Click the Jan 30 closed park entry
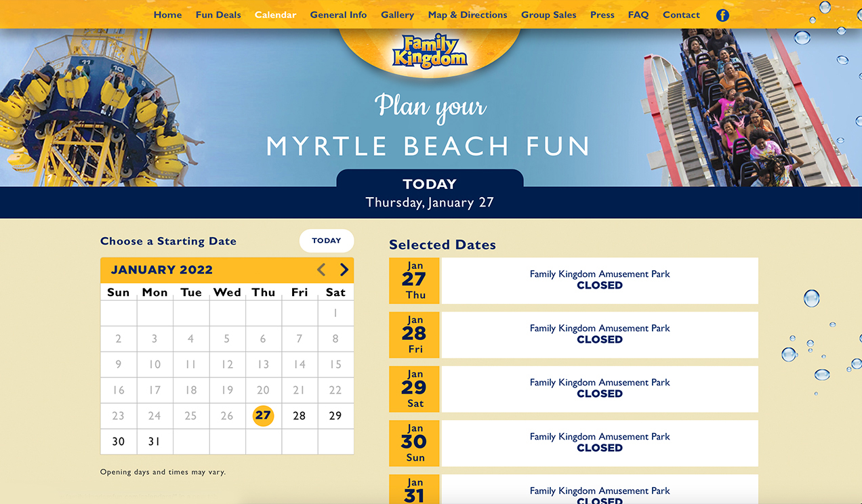This screenshot has width=862, height=504. (x=600, y=443)
